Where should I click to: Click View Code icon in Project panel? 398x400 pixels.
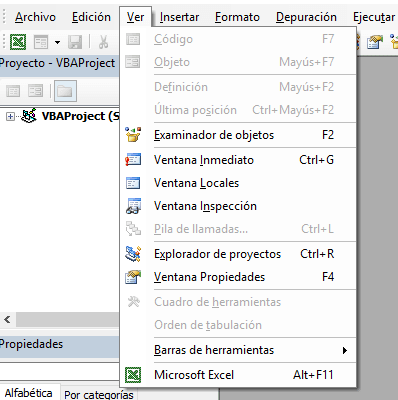(x=13, y=91)
